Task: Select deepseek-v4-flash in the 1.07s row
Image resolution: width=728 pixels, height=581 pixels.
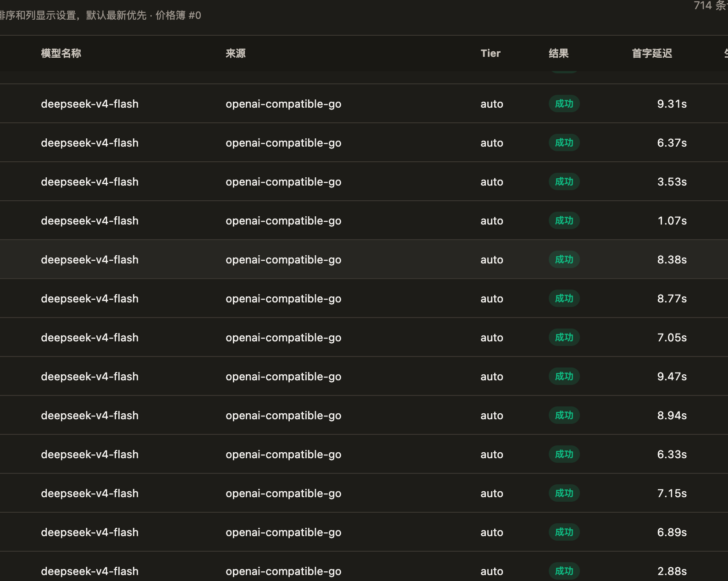Action: click(x=90, y=221)
